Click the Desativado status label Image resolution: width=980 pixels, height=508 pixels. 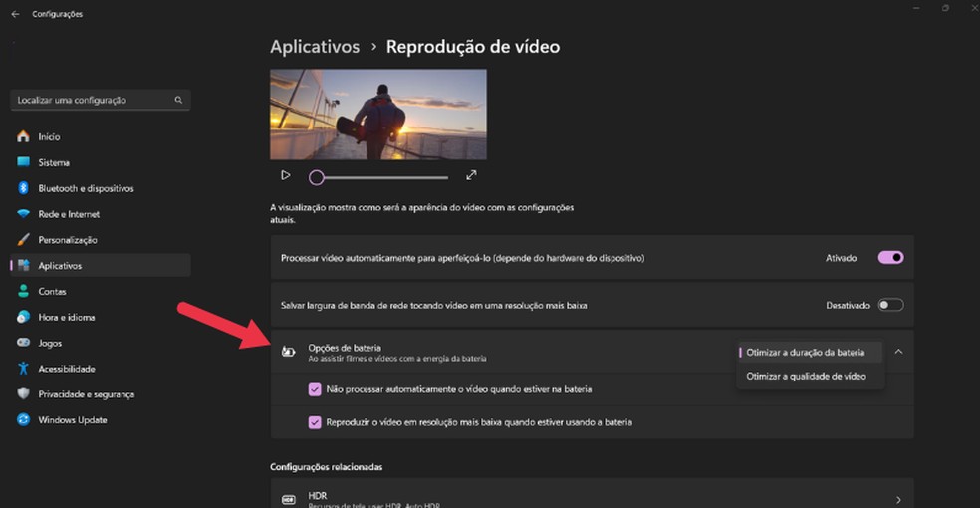849,305
